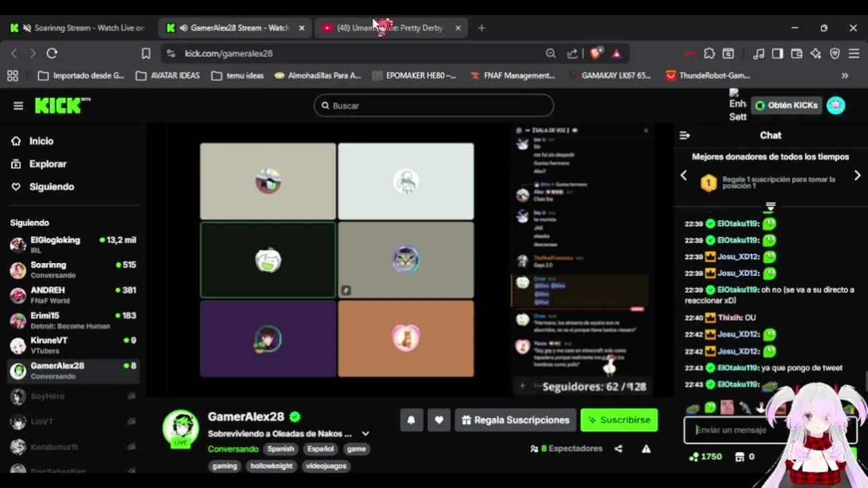Close the GamerAlex28 Stream tab

tap(302, 28)
